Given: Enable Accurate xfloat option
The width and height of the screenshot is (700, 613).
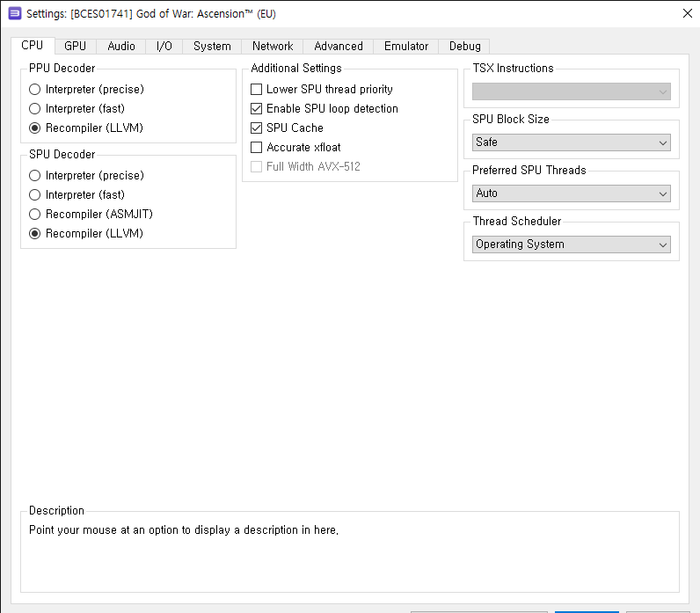Looking at the screenshot, I should coord(295,148).
